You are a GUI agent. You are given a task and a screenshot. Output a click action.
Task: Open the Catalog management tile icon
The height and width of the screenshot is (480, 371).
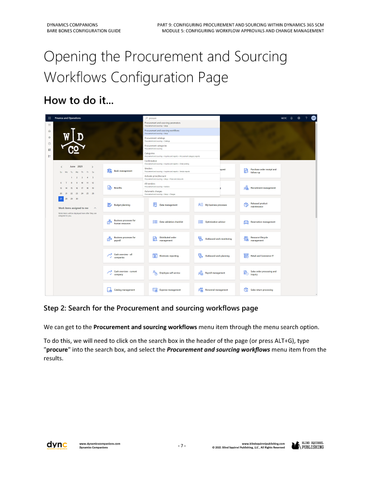[x=109, y=290]
